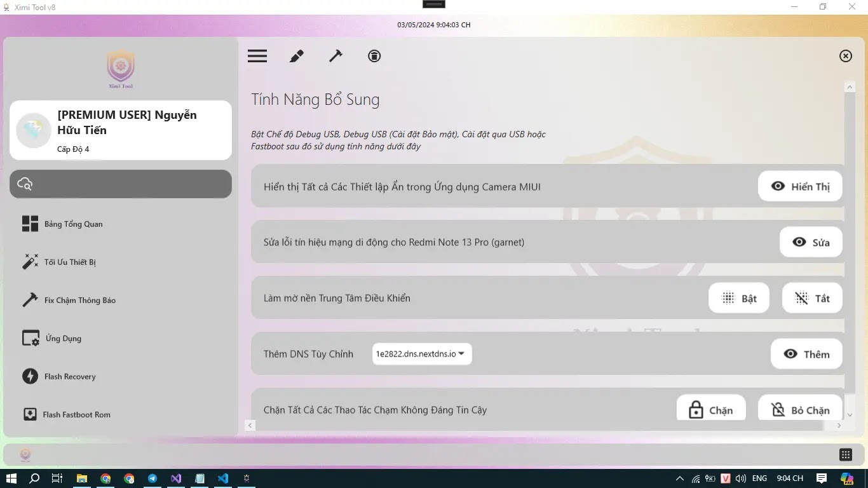Close the panel with the circled X
The height and width of the screenshot is (488, 868).
[846, 56]
